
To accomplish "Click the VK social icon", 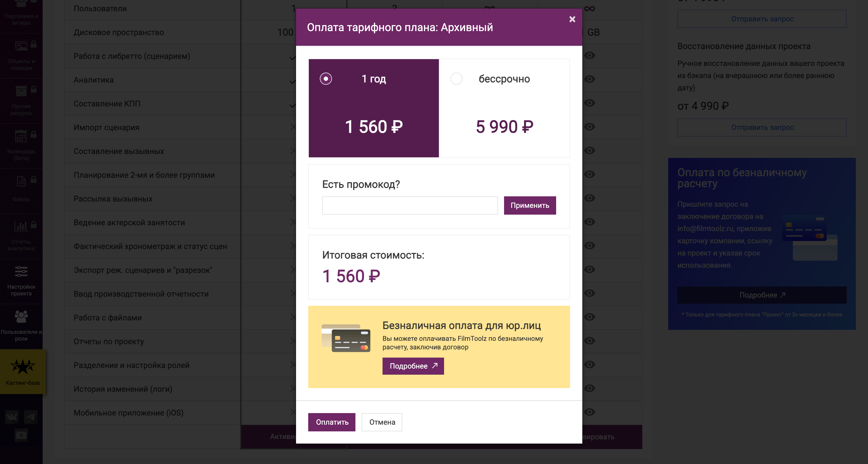I will (12, 417).
